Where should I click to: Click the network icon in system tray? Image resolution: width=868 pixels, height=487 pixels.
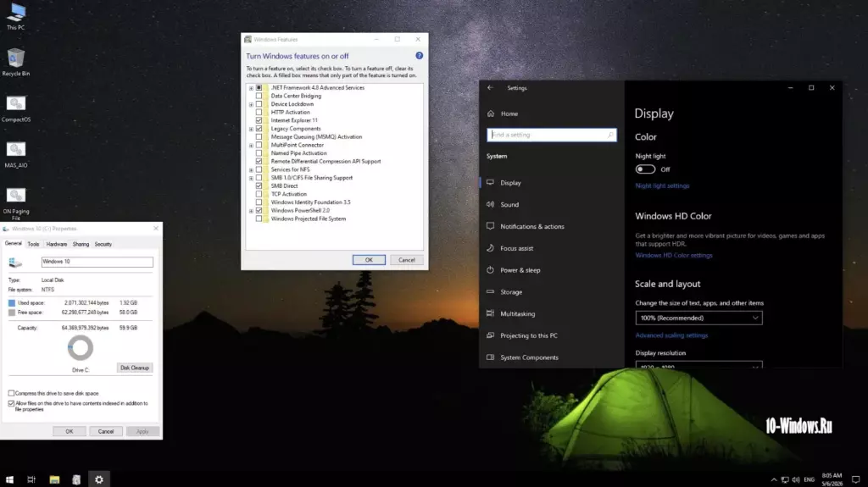click(785, 479)
